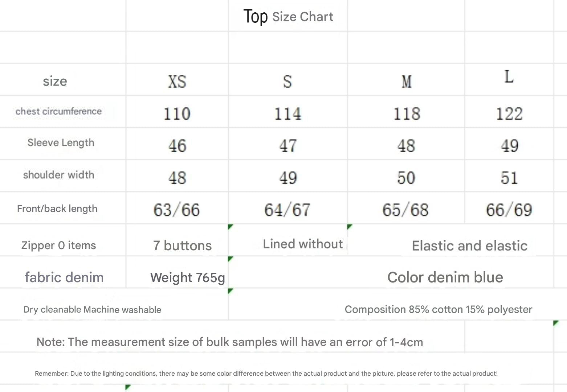Select sleeve length value 46
Screen dimensions: 567x392
tap(177, 146)
